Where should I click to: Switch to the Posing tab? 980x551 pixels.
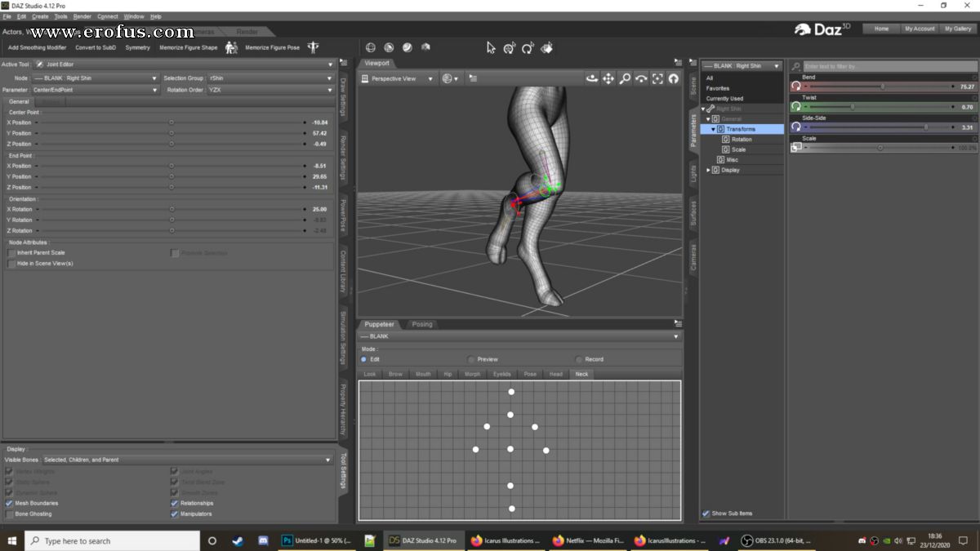[x=422, y=324]
